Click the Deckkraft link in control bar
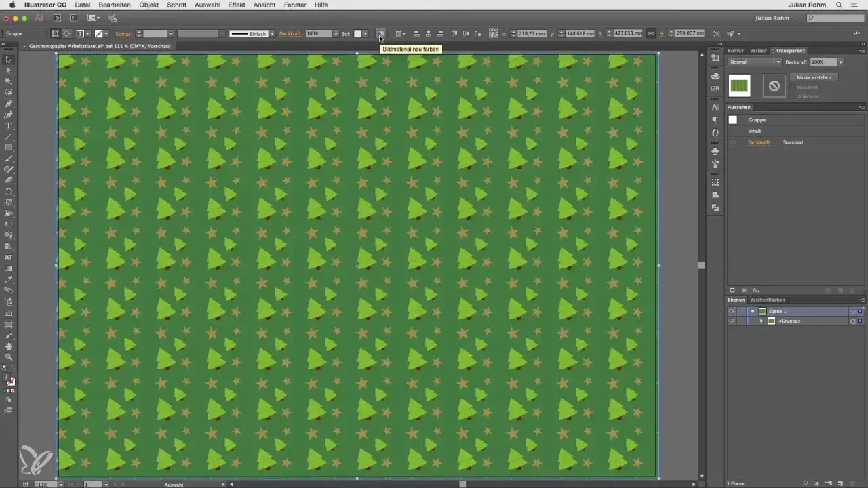Viewport: 868px width, 488px height. [x=290, y=33]
